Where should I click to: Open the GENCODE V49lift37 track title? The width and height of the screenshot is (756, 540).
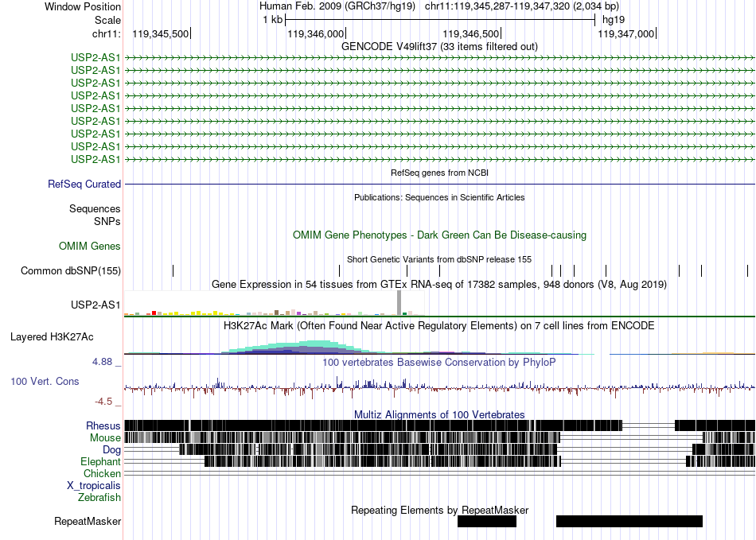(439, 46)
